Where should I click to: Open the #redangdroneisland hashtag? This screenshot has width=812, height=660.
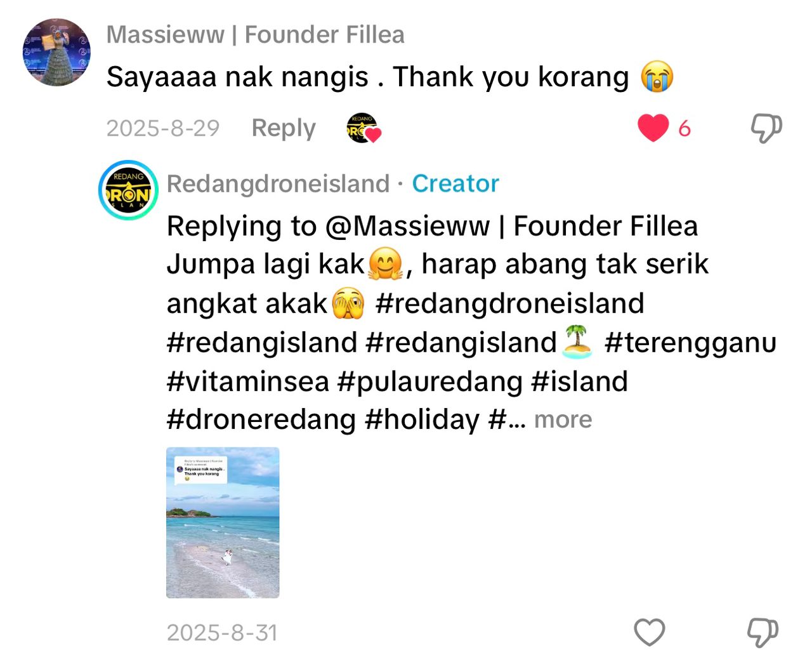pos(509,303)
